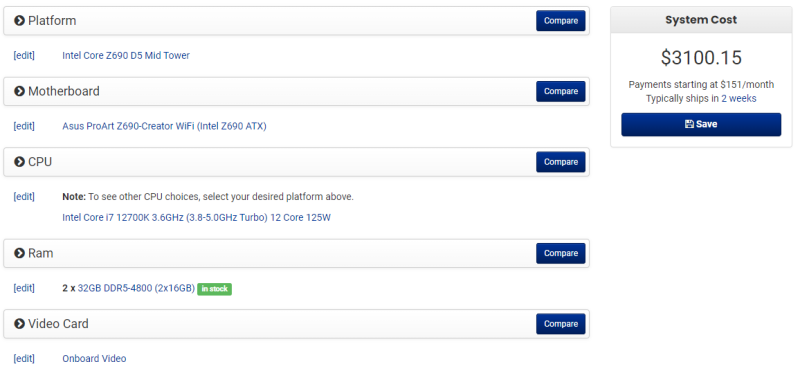Viewport: 800px width, 371px height.
Task: Edit the Video Card selection
Action: [x=24, y=359]
